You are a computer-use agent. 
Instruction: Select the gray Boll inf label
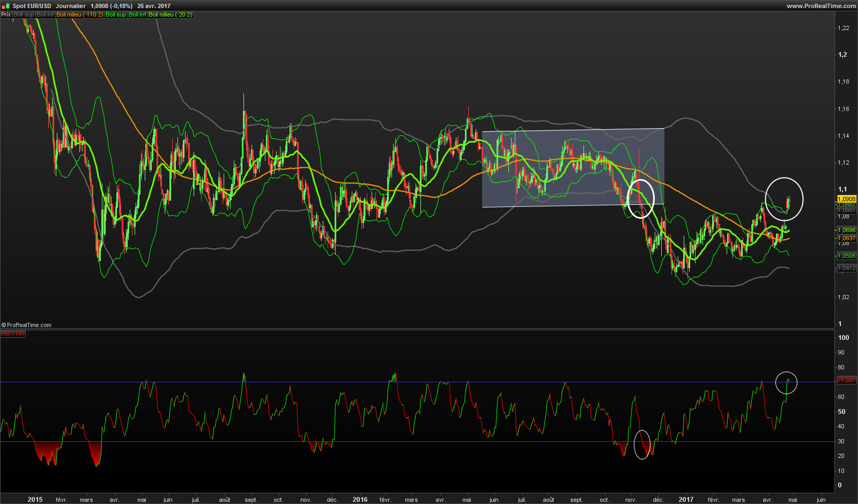[46, 14]
